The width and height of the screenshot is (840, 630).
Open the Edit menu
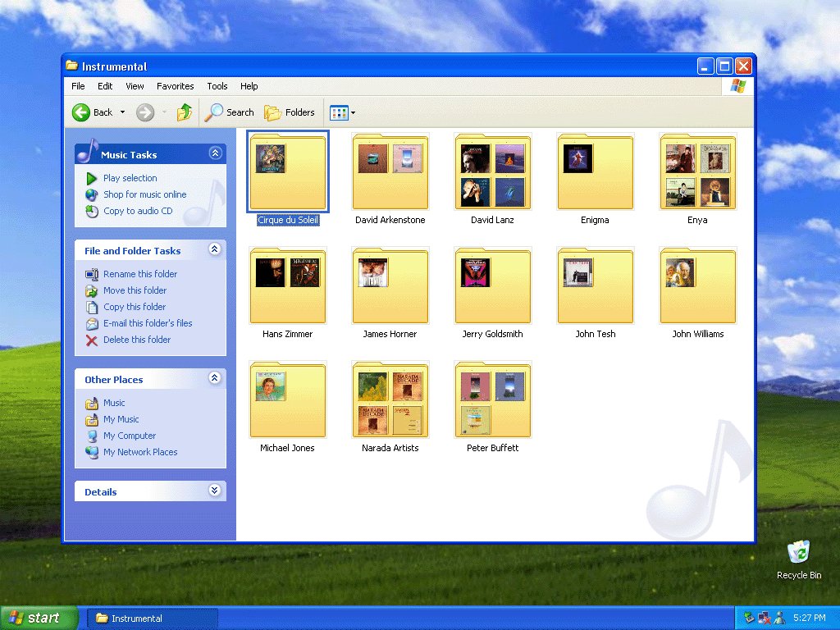click(x=105, y=86)
